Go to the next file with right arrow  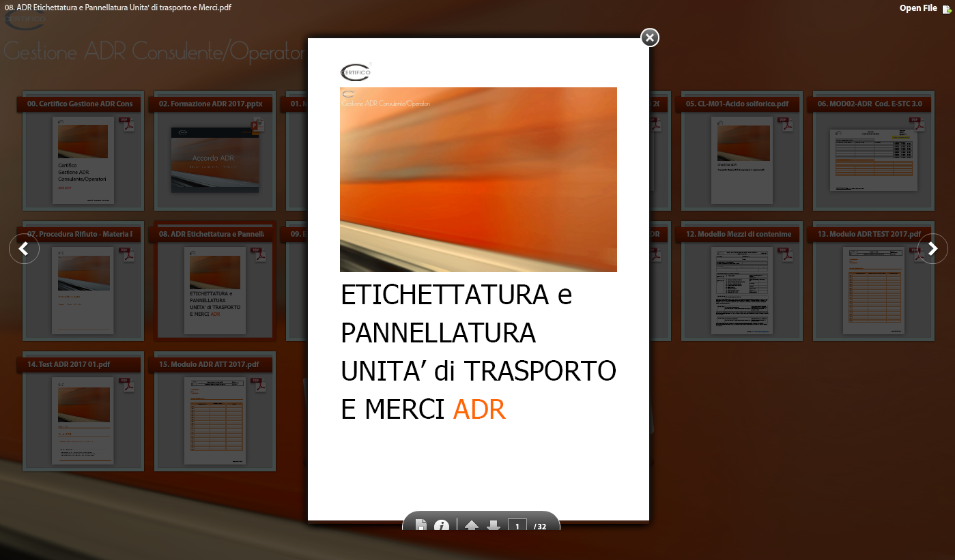coord(932,249)
